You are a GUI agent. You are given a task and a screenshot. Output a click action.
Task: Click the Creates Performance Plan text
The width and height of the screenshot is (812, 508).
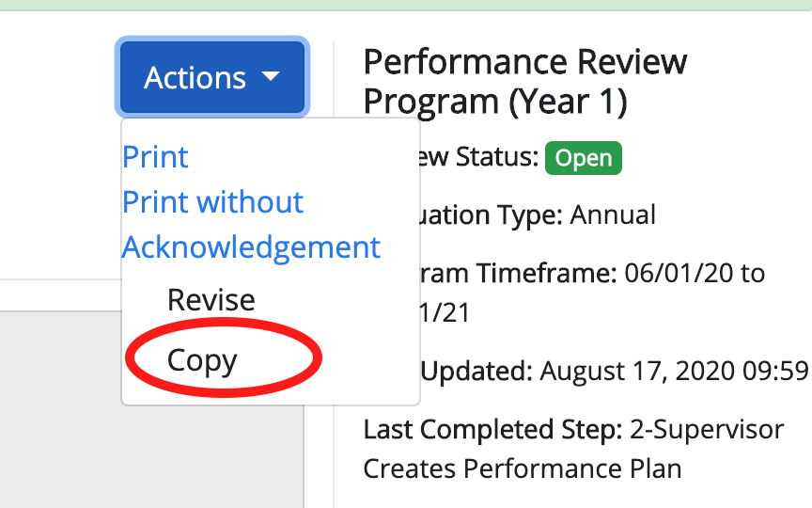click(522, 468)
